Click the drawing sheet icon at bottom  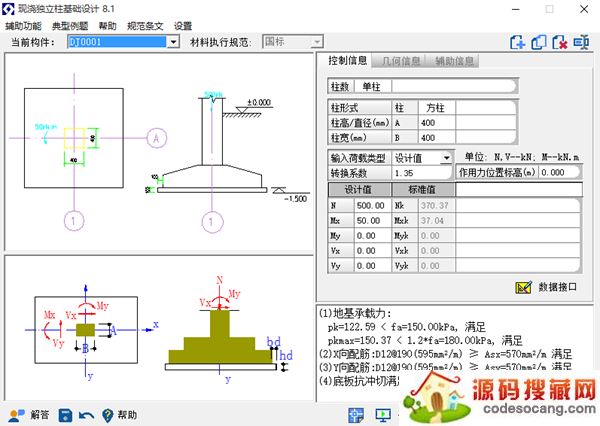click(356, 415)
